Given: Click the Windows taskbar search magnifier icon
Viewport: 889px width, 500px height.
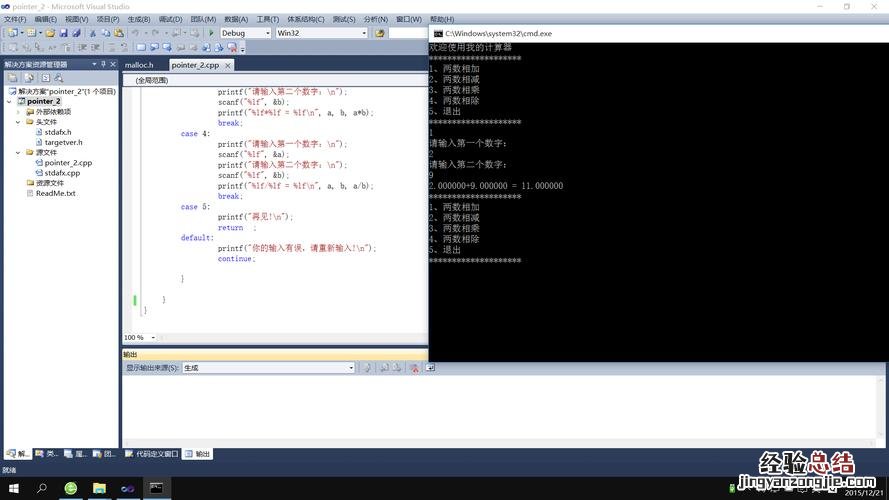Looking at the screenshot, I should [x=42, y=488].
